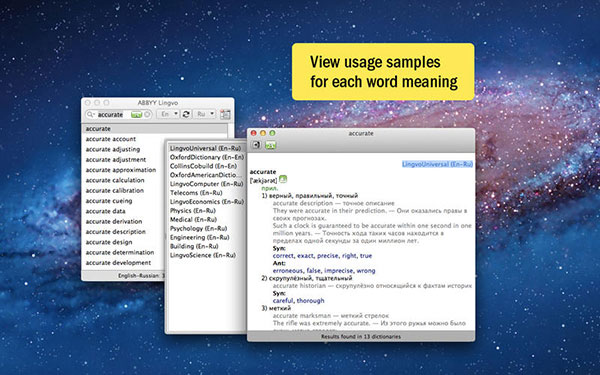Select 'accurate design' in the word list
Screen dimensions: 600x375
pyautogui.click(x=109, y=242)
